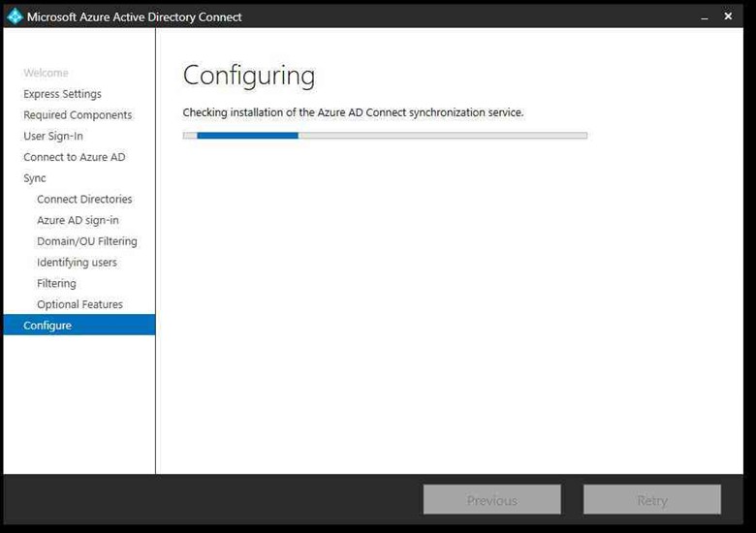This screenshot has width=756, height=533.
Task: Open Domain/OU Filtering page
Action: 87,241
